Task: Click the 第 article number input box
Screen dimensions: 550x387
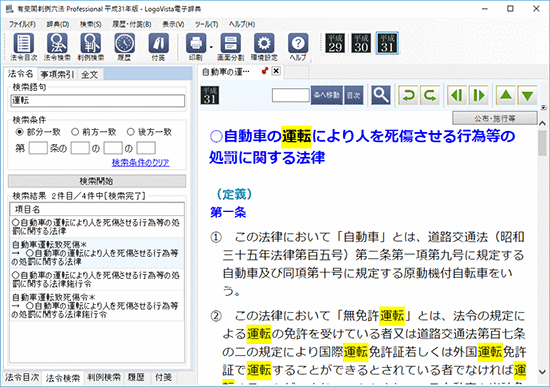Action: coord(38,148)
